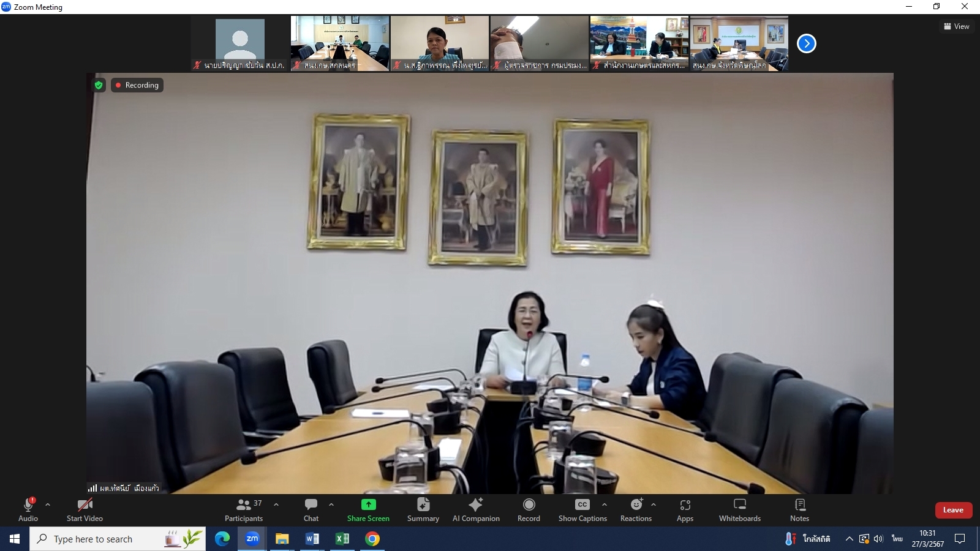Open the View layout menu
Image resolution: width=980 pixels, height=551 pixels.
point(957,26)
